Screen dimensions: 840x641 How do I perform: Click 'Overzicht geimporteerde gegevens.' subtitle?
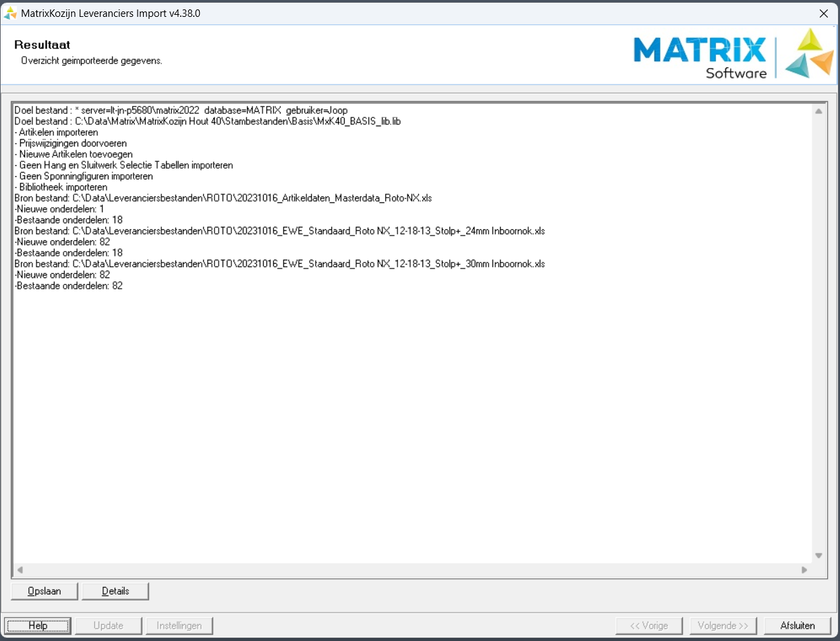[x=92, y=61]
